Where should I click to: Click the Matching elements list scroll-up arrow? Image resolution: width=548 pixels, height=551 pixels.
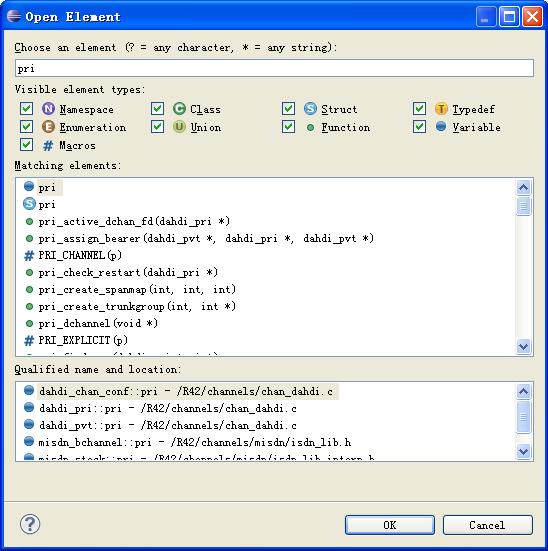[x=523, y=187]
